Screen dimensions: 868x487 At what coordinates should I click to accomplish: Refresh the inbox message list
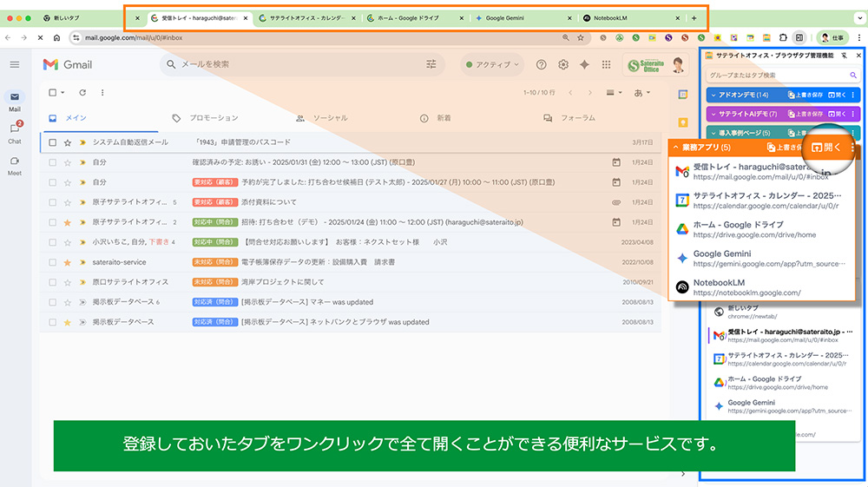coord(82,92)
